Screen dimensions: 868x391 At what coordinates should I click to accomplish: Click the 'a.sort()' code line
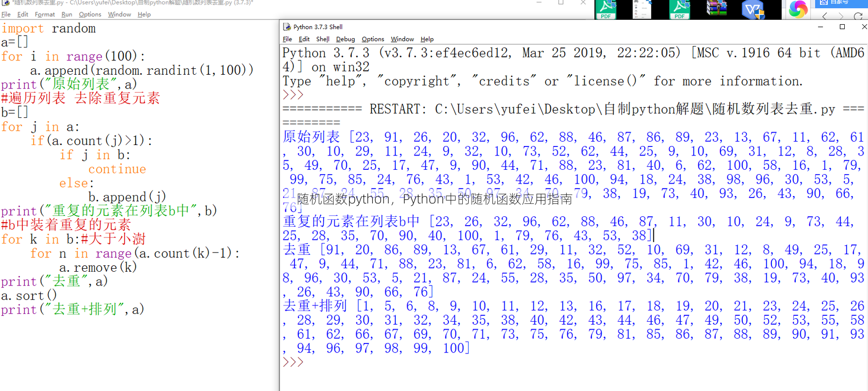pyautogui.click(x=29, y=296)
